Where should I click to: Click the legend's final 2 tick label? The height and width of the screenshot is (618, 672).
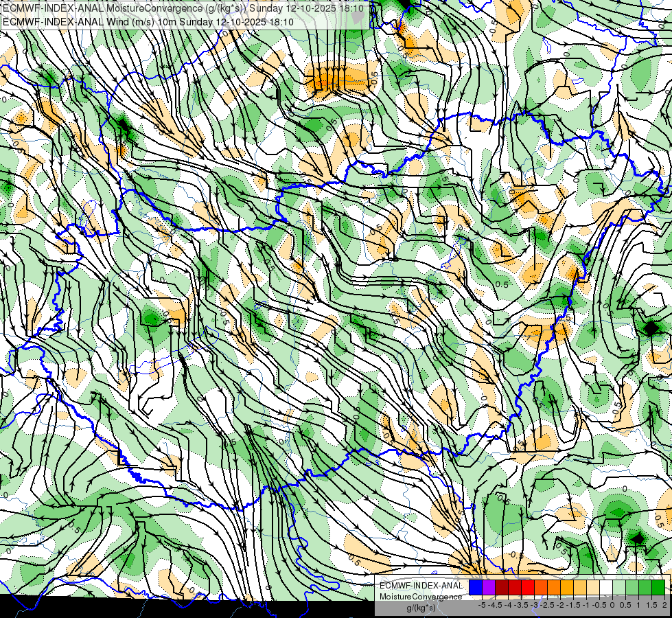(x=664, y=605)
